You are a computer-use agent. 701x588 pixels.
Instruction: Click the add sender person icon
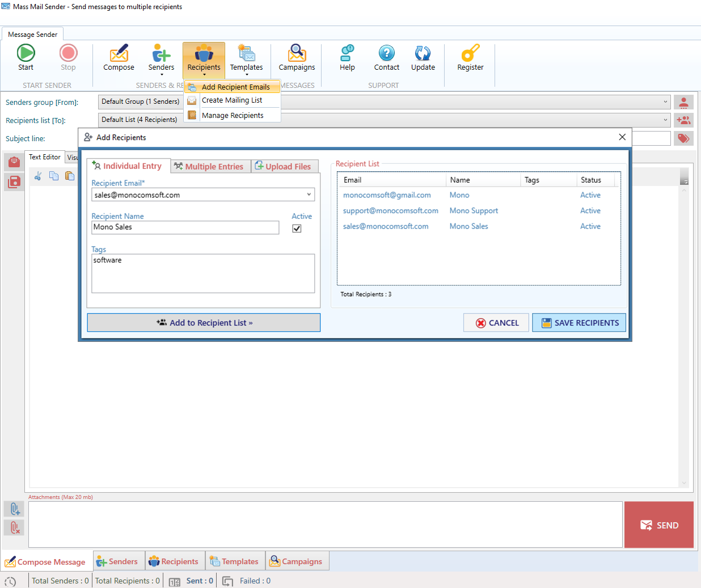[683, 102]
